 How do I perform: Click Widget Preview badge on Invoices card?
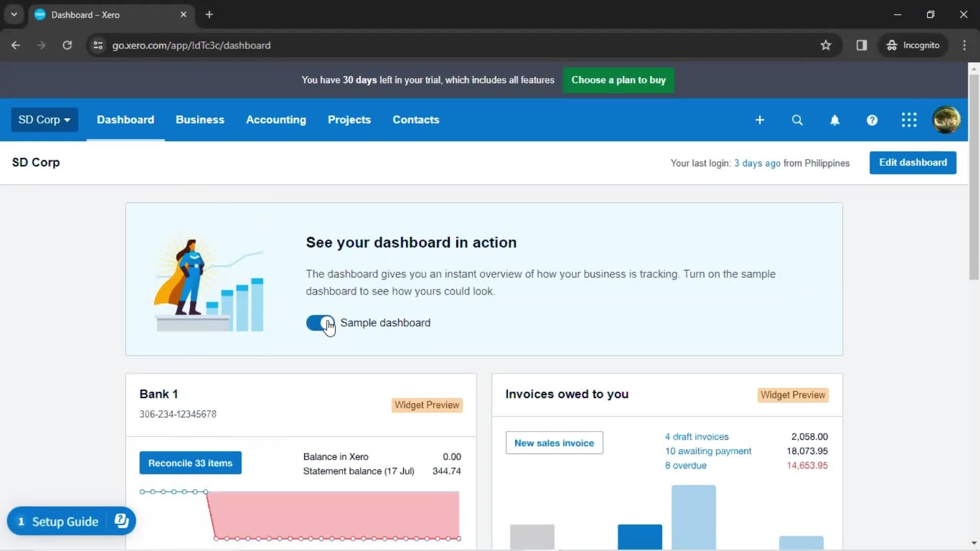pyautogui.click(x=793, y=395)
